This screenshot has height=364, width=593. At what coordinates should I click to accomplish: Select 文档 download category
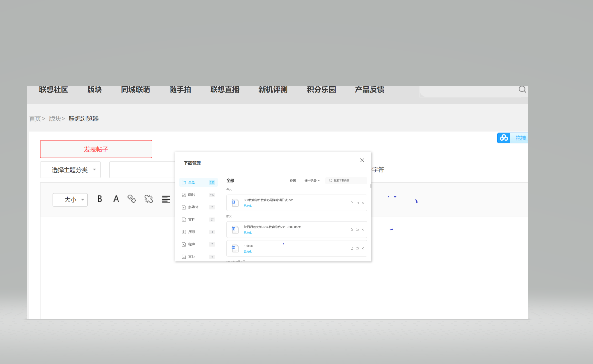coord(198,220)
